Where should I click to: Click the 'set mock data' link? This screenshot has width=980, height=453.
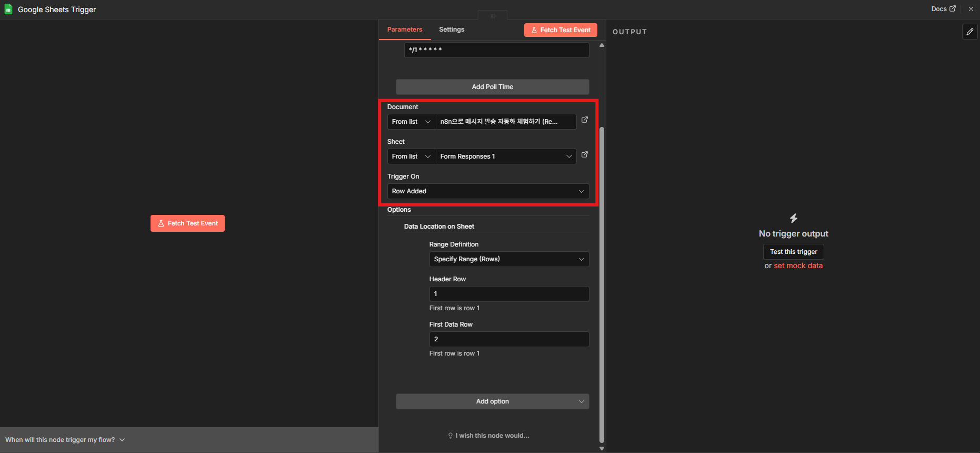point(798,266)
